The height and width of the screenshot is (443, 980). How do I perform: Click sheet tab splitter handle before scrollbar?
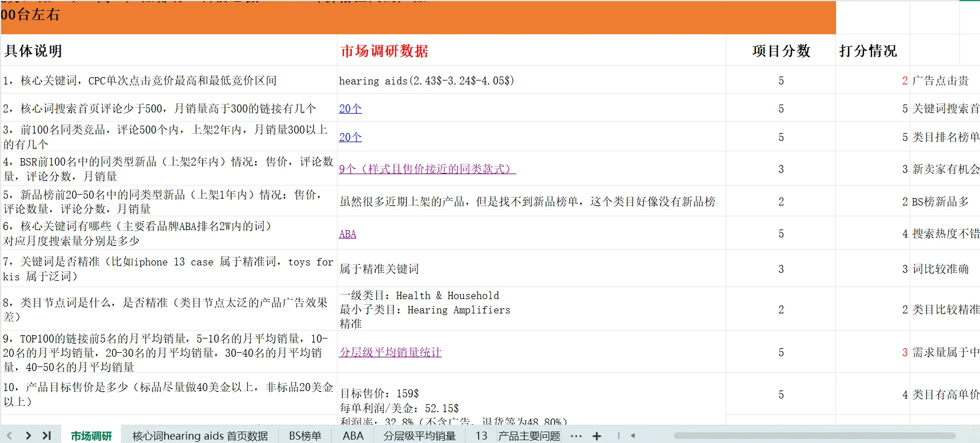(618, 436)
